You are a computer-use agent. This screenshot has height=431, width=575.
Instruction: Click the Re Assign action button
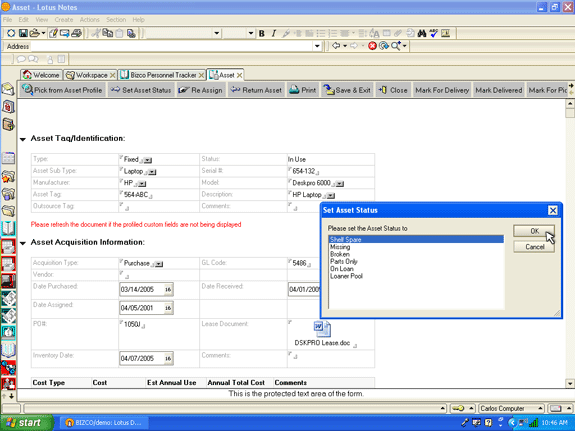(200, 90)
